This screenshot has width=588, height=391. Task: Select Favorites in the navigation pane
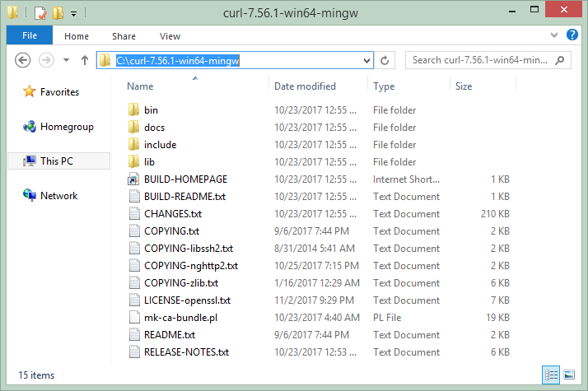(x=51, y=92)
